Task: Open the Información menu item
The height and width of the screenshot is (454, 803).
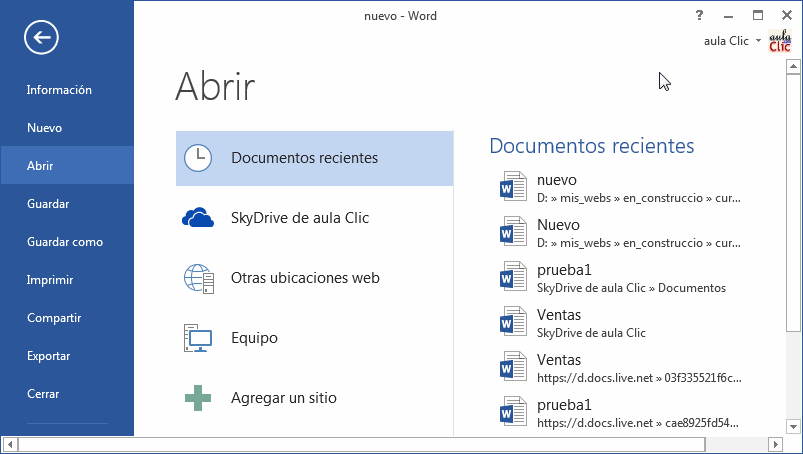Action: (59, 90)
